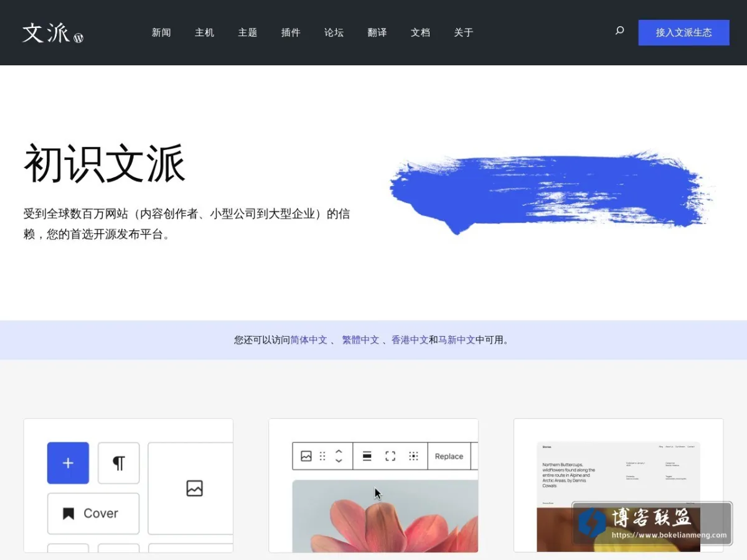Screen dimensions: 747x560
Task: Follow the 马新中文 link
Action: 457,340
